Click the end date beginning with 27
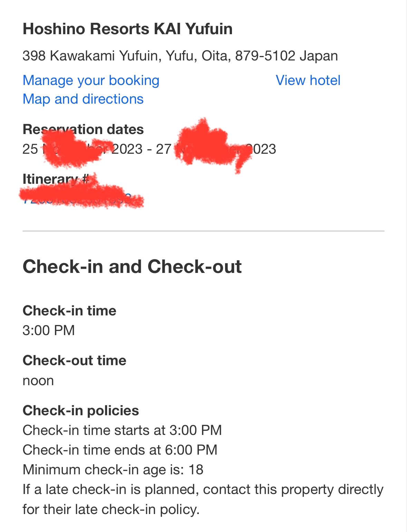407x532 pixels. (216, 149)
